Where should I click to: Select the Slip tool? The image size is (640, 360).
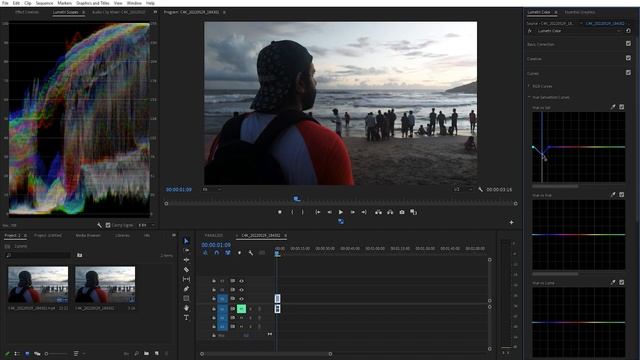pos(186,279)
